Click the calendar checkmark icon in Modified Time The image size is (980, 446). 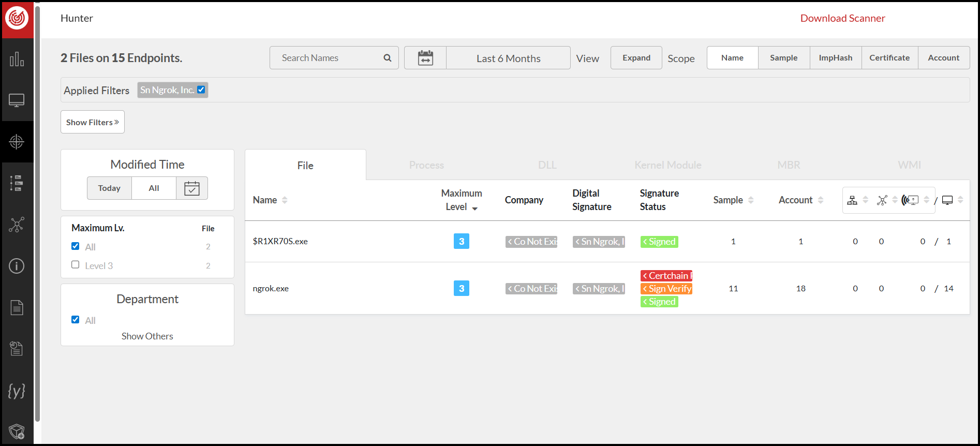[x=192, y=188]
